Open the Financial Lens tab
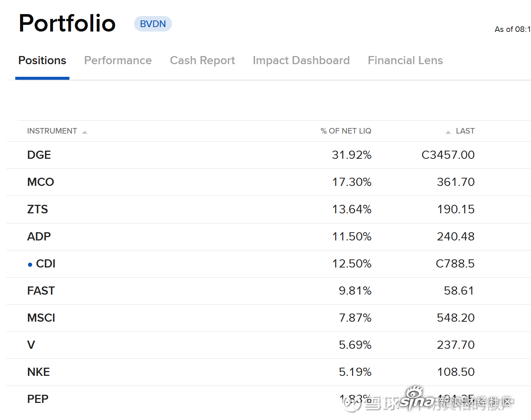 405,60
